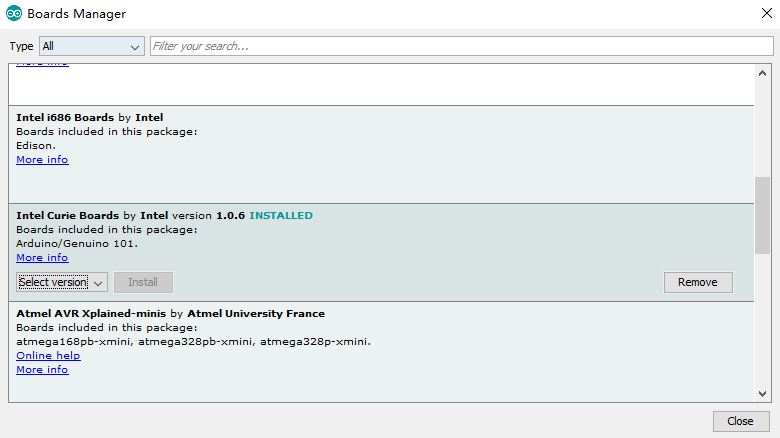Screen dimensions: 780x438
Task: Click the Install button for Intel Curie Boards
Action: coord(143,282)
